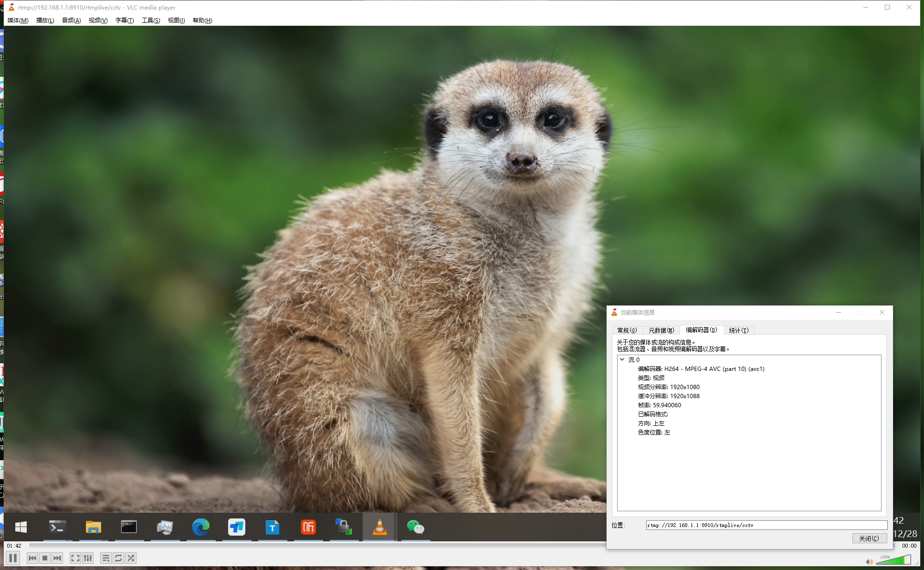Open the 媒体(M) menu

[x=18, y=20]
